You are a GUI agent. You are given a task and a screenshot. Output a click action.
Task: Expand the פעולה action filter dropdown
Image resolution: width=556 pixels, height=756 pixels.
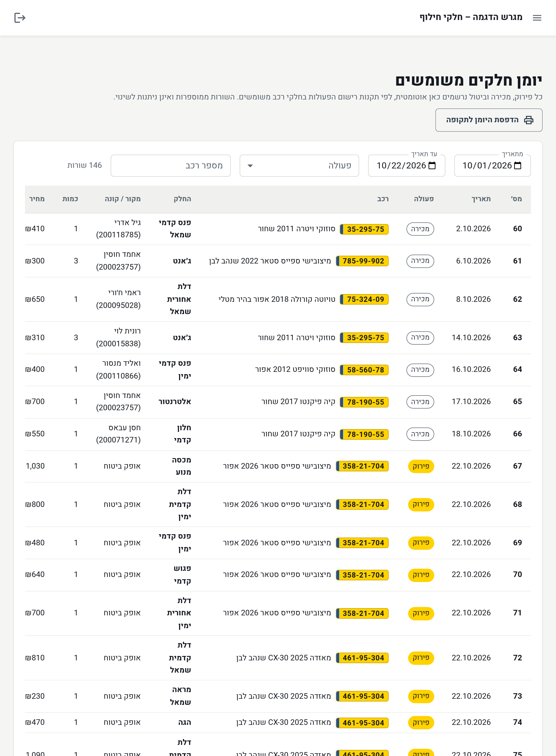coord(299,166)
